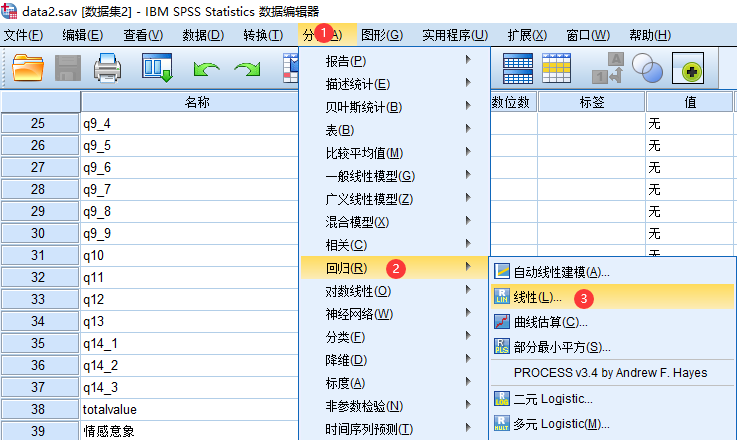Click the Redo green arrow icon
Screen dimensions: 737x440
pyautogui.click(x=247, y=70)
